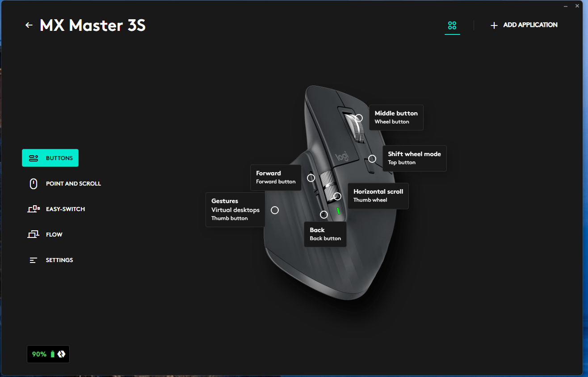Switch to the Easy-Switch section
Viewport: 588px width, 377px height.
[x=65, y=209]
